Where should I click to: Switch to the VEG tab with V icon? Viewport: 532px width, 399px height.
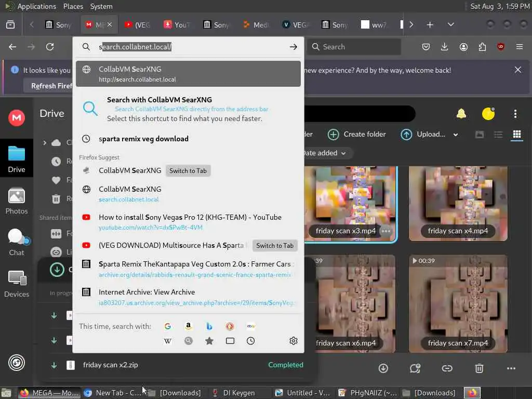click(295, 25)
